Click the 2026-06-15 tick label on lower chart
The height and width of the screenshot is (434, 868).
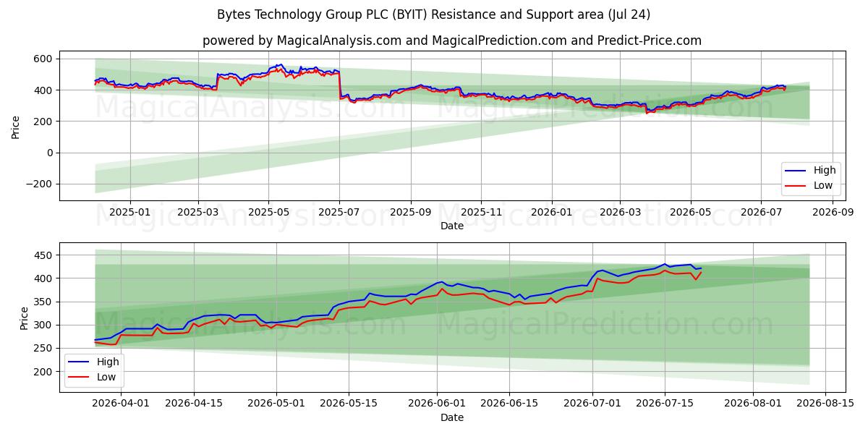509,404
